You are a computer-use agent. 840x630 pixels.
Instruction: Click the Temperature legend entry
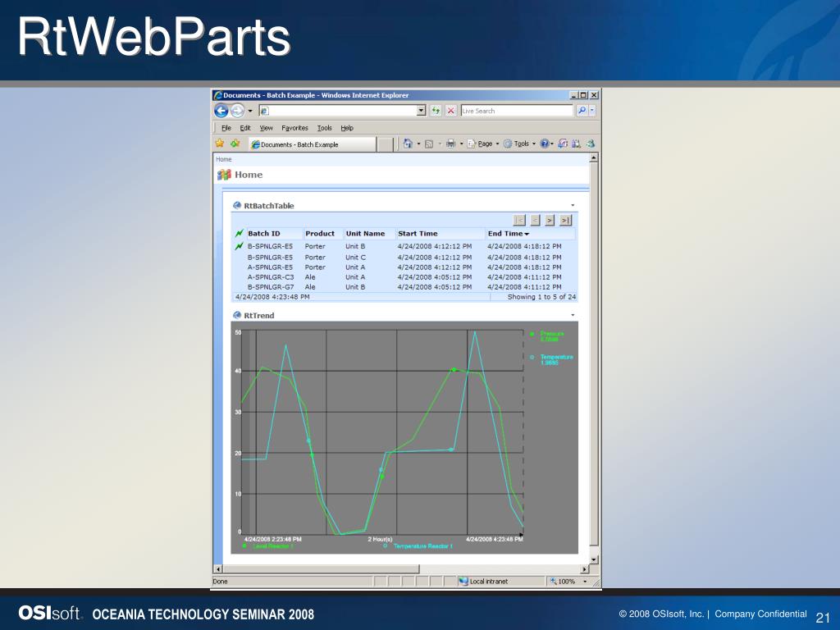[x=552, y=360]
